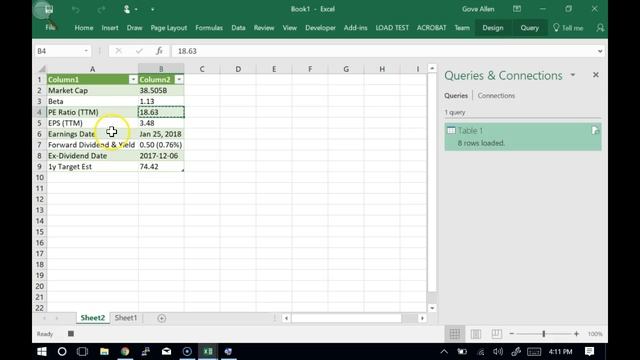The width and height of the screenshot is (640, 360).
Task: Open the Queries & Connections pane options dropdown
Action: point(573,75)
